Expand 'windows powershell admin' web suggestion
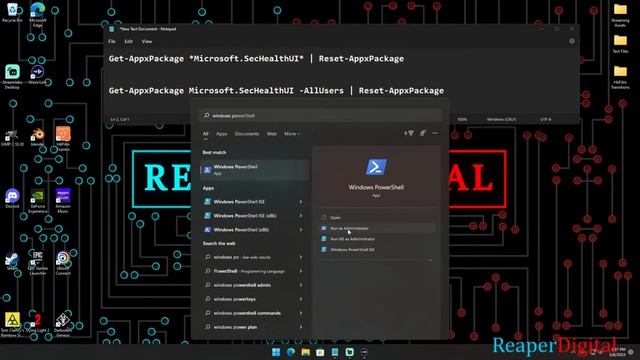 point(301,285)
